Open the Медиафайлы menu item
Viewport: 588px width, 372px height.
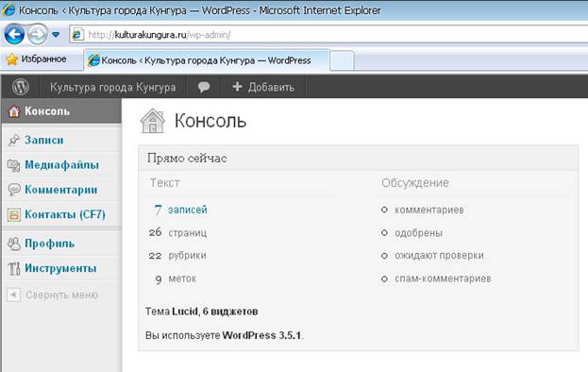coord(62,164)
